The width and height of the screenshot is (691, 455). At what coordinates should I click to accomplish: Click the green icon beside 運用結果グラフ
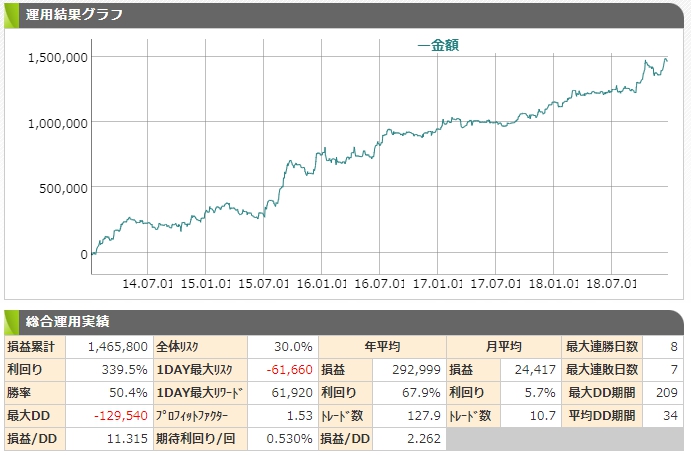pos(11,15)
